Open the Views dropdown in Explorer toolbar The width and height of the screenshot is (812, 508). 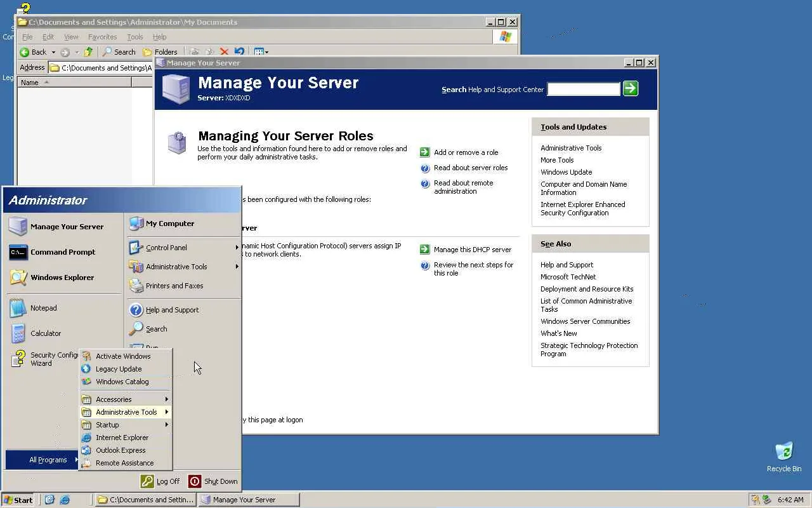coord(261,52)
